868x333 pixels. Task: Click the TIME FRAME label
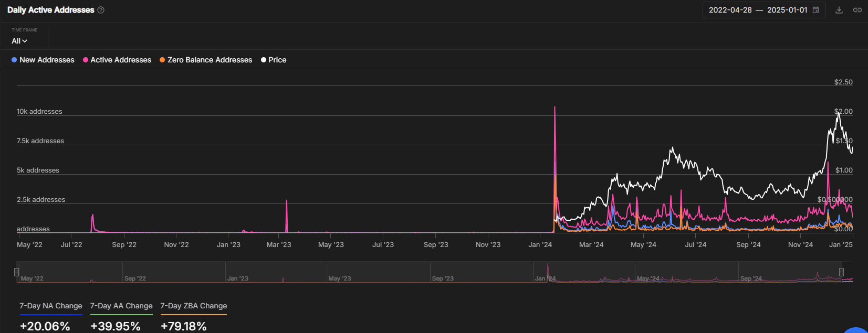pos(25,30)
